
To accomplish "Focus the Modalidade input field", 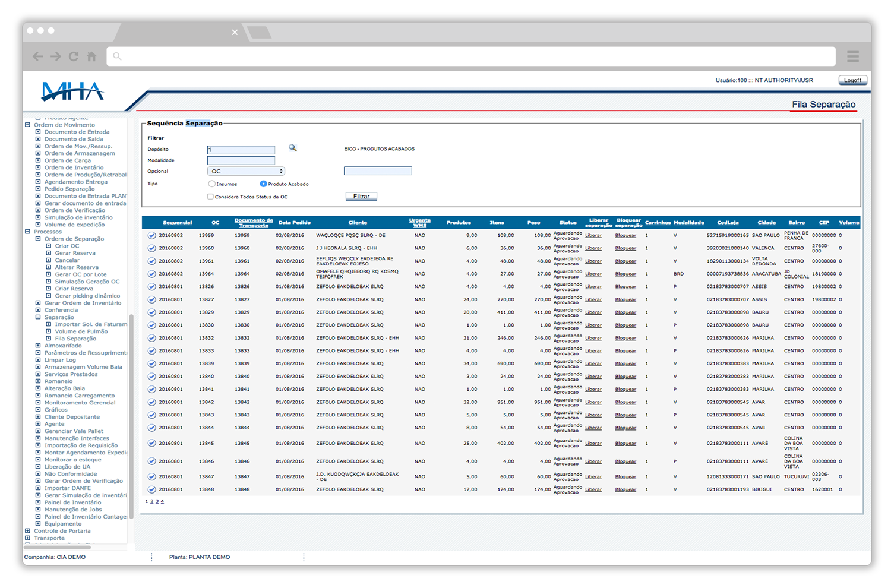I will click(x=241, y=160).
